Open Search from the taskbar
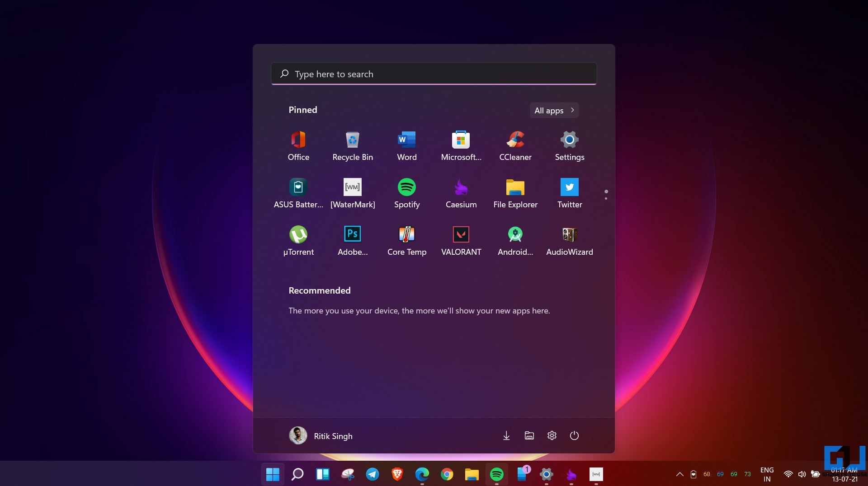Image resolution: width=868 pixels, height=486 pixels. [x=297, y=474]
